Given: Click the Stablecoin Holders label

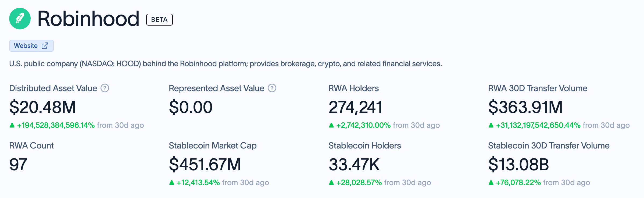Looking at the screenshot, I should pos(365,146).
